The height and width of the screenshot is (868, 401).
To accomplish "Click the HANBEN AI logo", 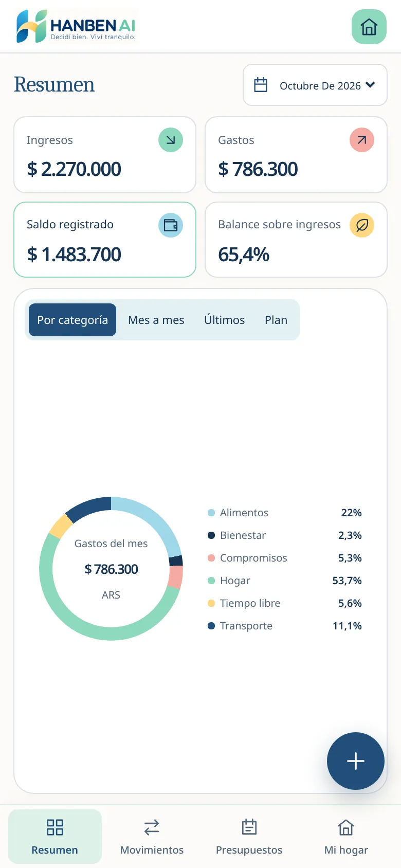I will tap(76, 26).
